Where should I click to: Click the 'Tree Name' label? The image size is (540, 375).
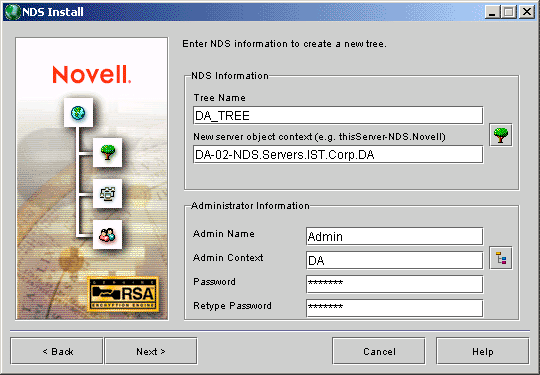220,98
